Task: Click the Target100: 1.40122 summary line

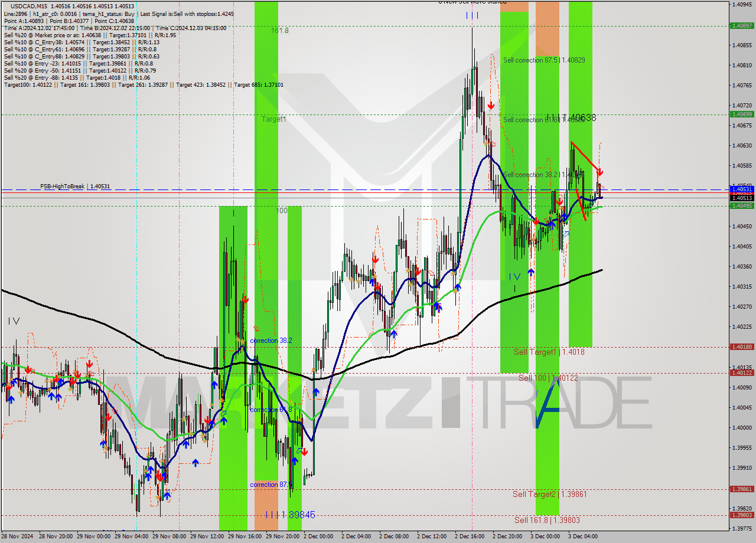Action: 144,85
